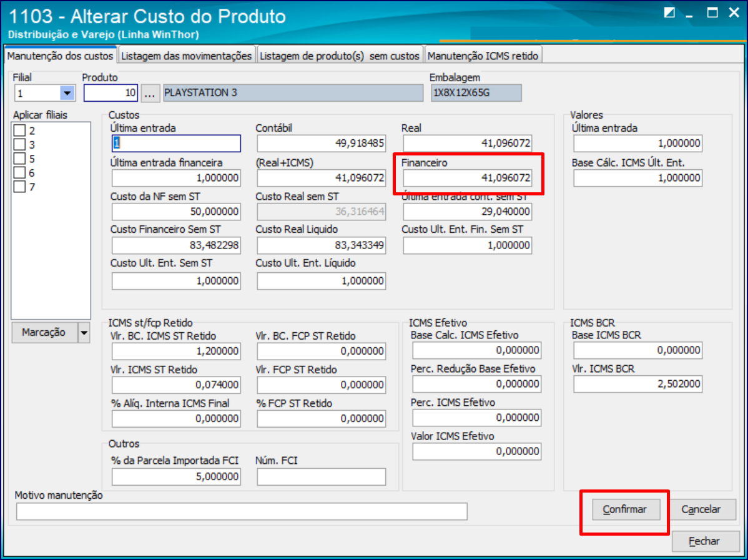Click the % FCP ST Retido field

[x=322, y=419]
